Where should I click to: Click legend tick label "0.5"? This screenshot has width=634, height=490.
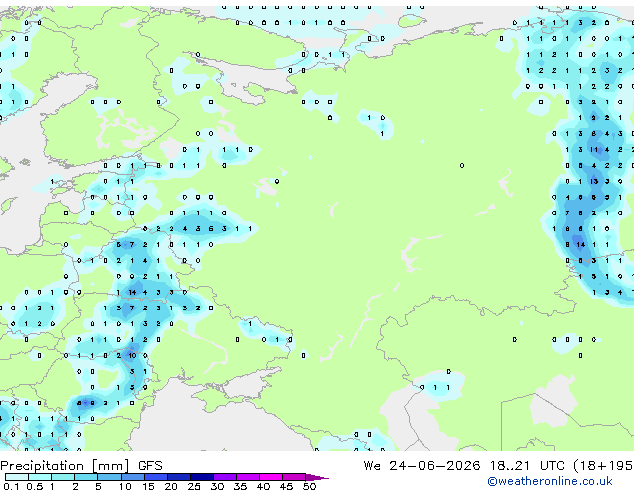pyautogui.click(x=35, y=486)
